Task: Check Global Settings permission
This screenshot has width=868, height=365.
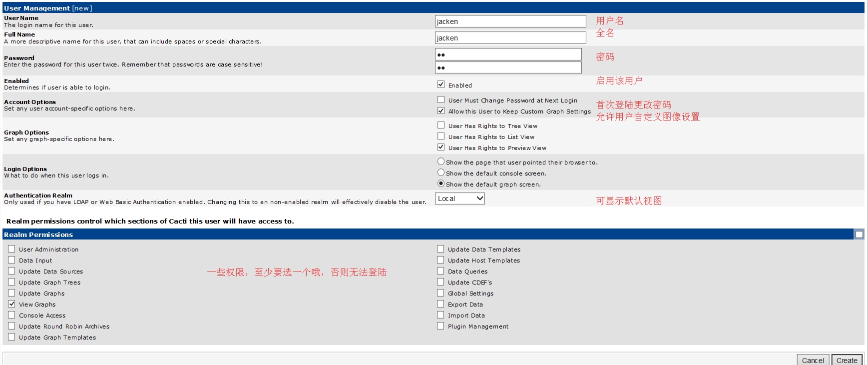Action: click(x=440, y=292)
